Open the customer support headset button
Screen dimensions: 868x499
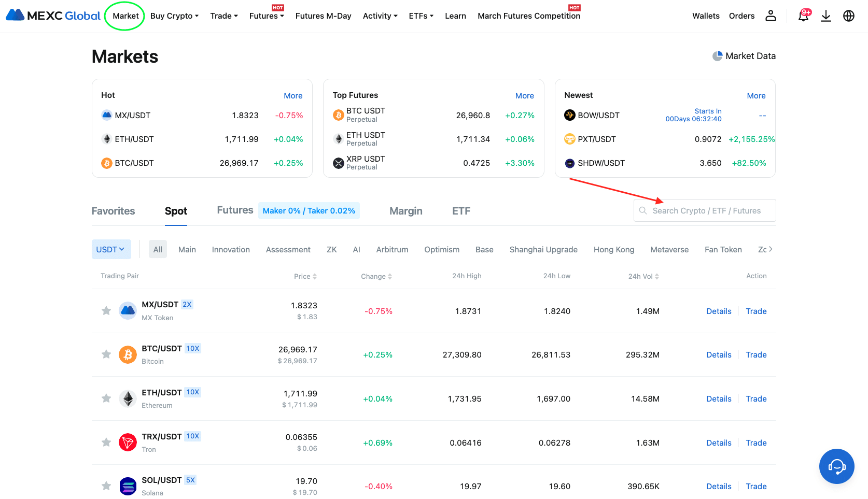[x=837, y=466]
